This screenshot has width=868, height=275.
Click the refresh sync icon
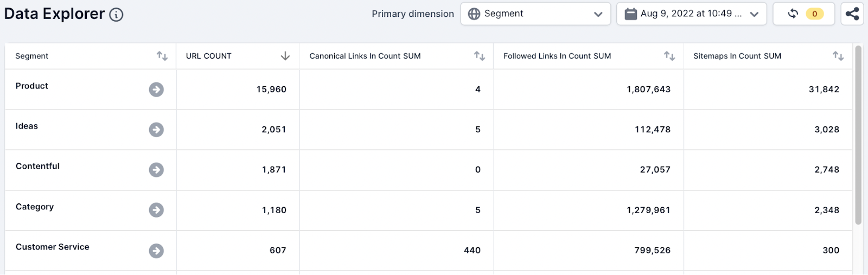(x=793, y=14)
